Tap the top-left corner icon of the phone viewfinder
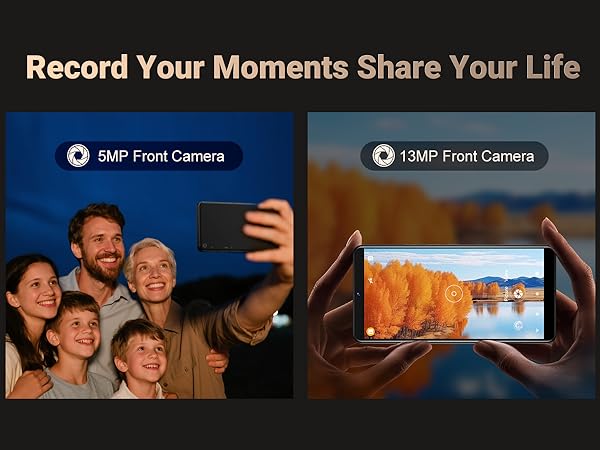This screenshot has height=450, width=600. click(x=370, y=259)
